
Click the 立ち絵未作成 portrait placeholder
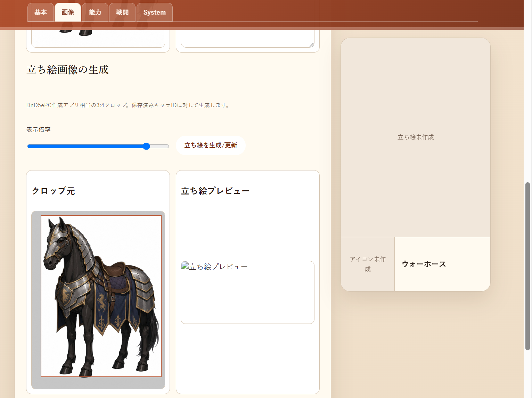pyautogui.click(x=416, y=137)
